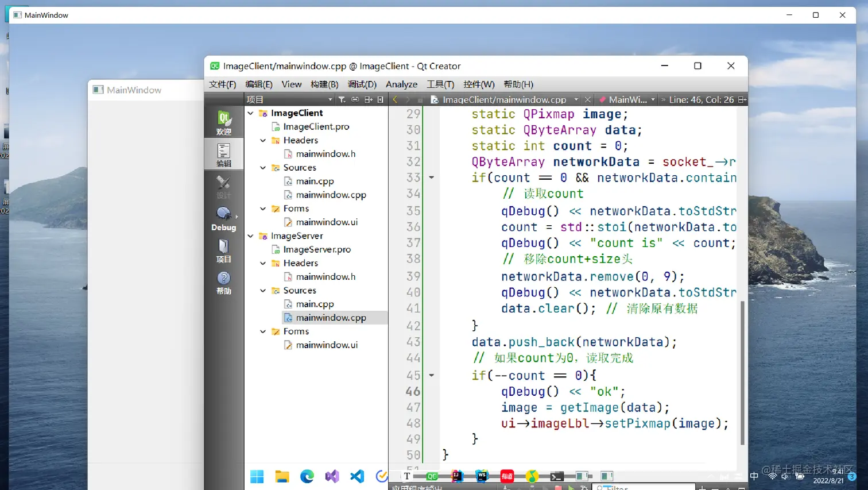Click the filter tree icon in project panel

342,99
